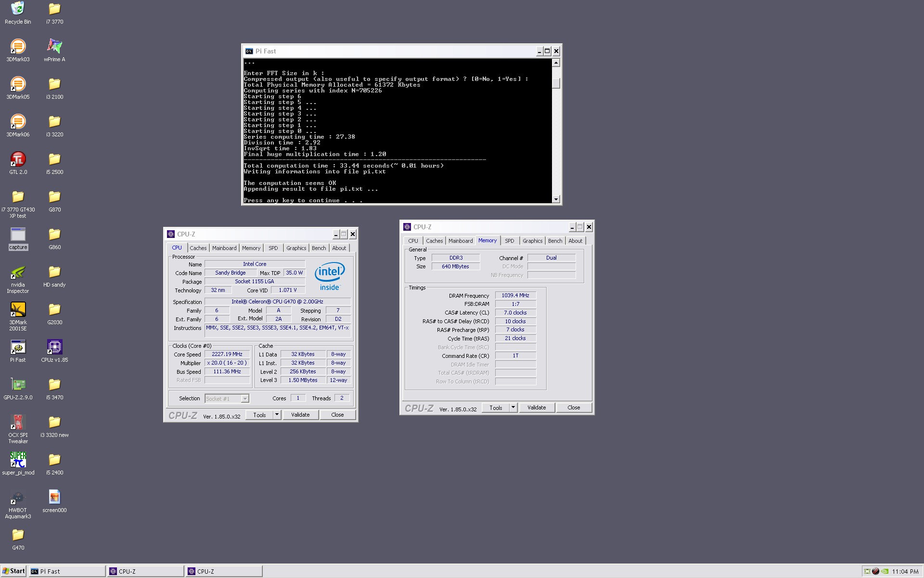The height and width of the screenshot is (578, 924).
Task: Select CPU tab in CPU-Z Memory window
Action: 413,241
